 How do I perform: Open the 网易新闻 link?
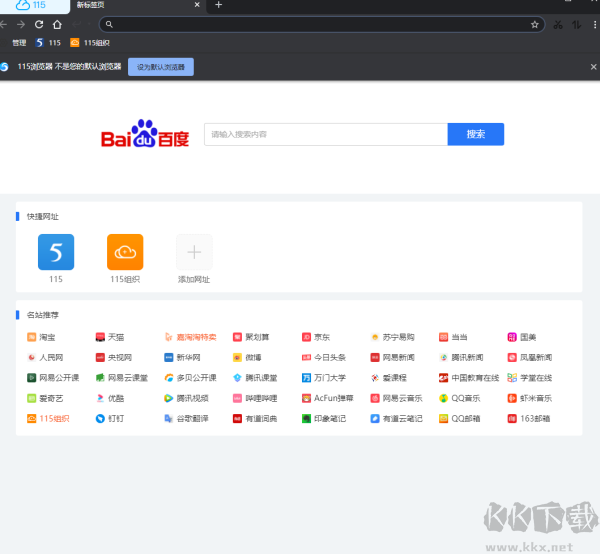click(392, 357)
